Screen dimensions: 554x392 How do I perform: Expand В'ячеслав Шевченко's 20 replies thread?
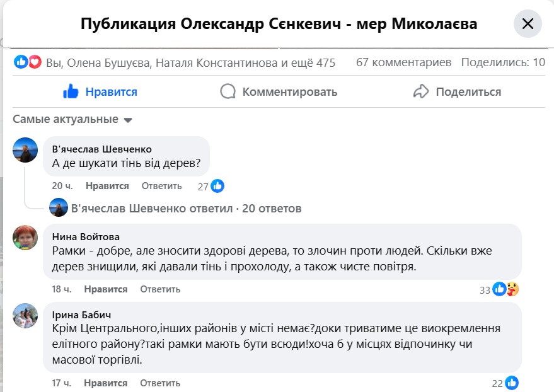pyautogui.click(x=186, y=208)
